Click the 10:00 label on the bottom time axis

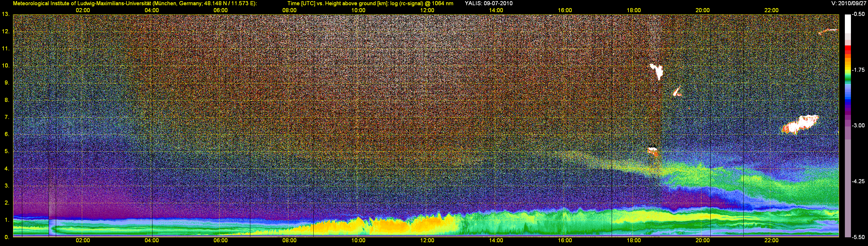tap(358, 241)
